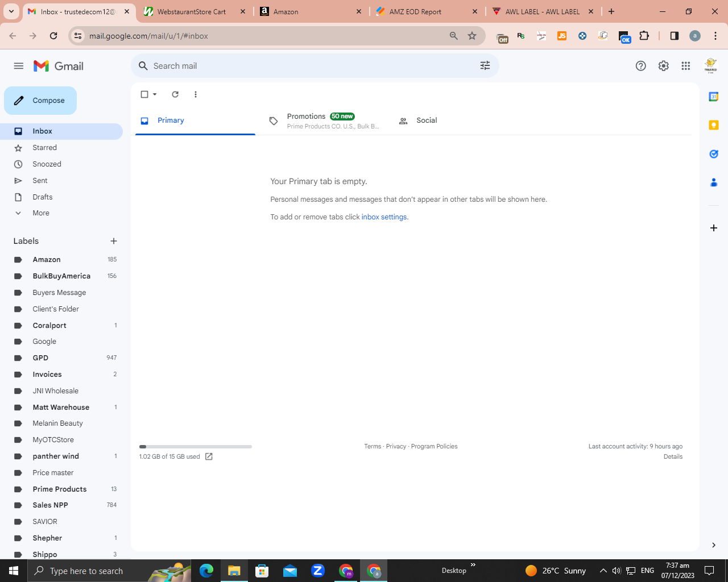Screen dimensions: 728x582
Task: Open the Coralport label
Action: (x=61, y=326)
